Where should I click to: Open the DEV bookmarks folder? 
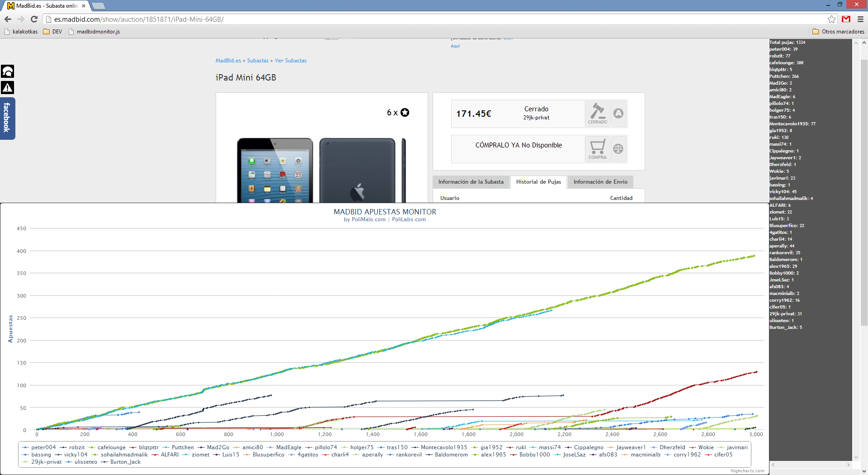pos(52,32)
